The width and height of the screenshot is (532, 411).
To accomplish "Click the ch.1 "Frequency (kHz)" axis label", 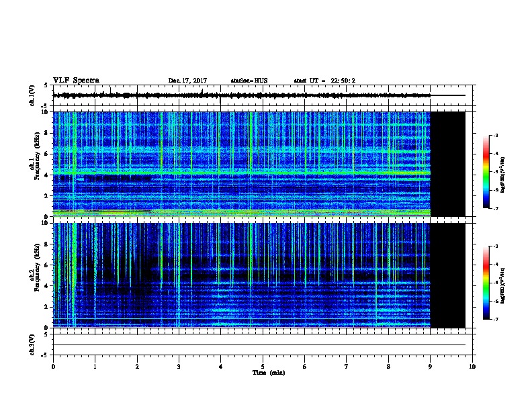I will point(36,156).
